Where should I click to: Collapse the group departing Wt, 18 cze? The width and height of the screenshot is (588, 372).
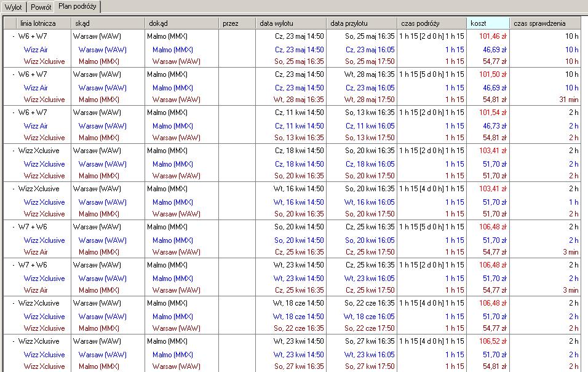14,303
